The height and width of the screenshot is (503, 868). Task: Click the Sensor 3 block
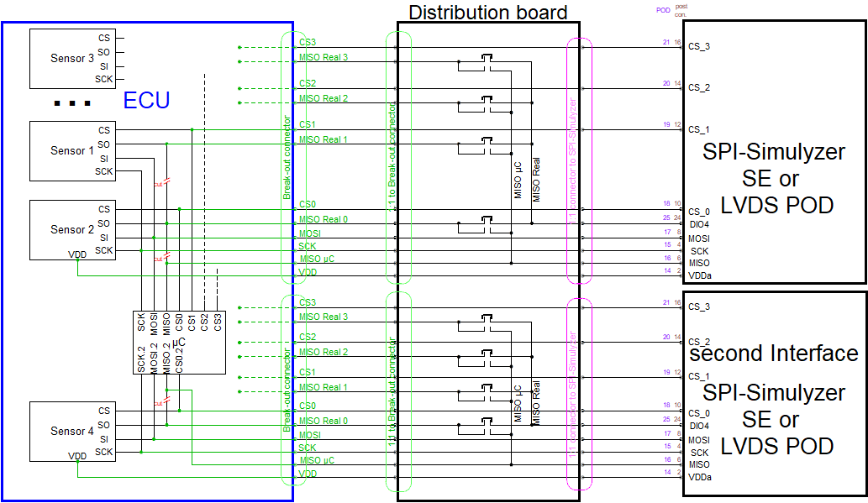[71, 59]
